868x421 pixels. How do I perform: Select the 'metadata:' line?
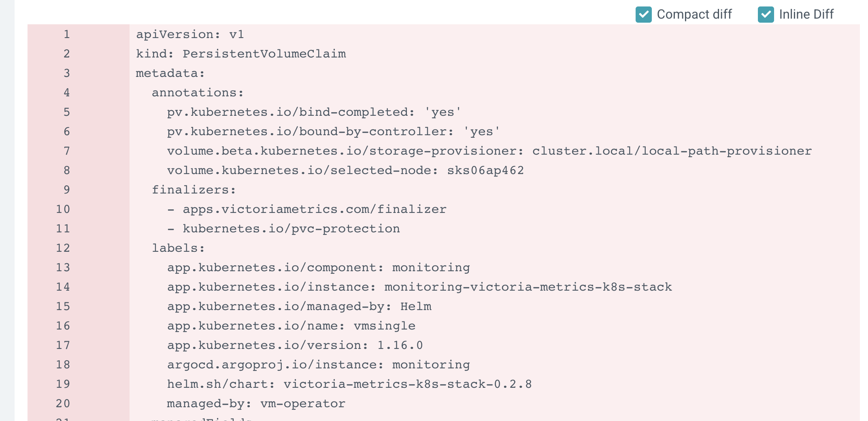[x=171, y=73]
